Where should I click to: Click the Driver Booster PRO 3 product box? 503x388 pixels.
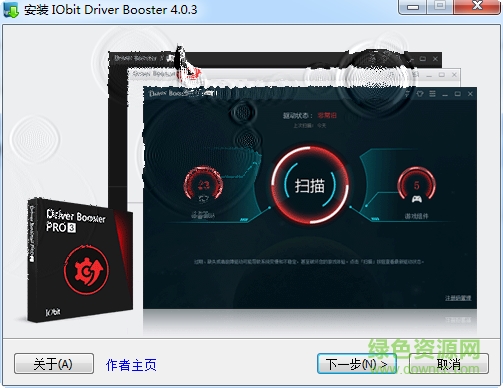pyautogui.click(x=79, y=260)
